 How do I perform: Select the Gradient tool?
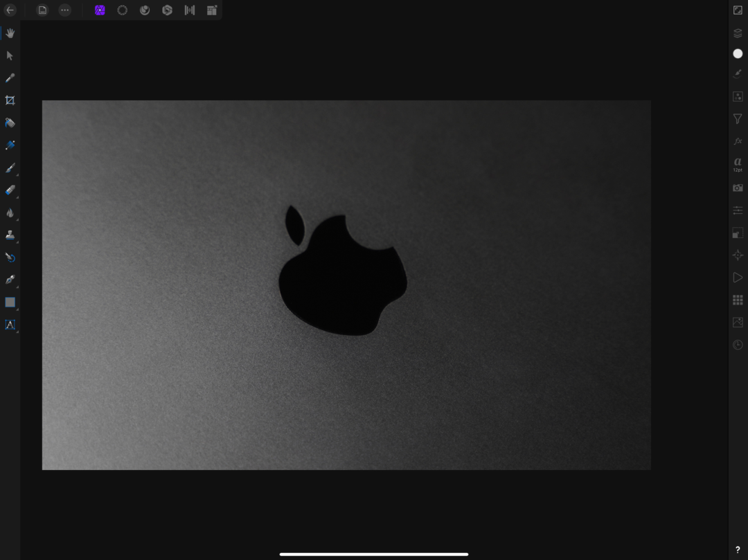tap(10, 145)
